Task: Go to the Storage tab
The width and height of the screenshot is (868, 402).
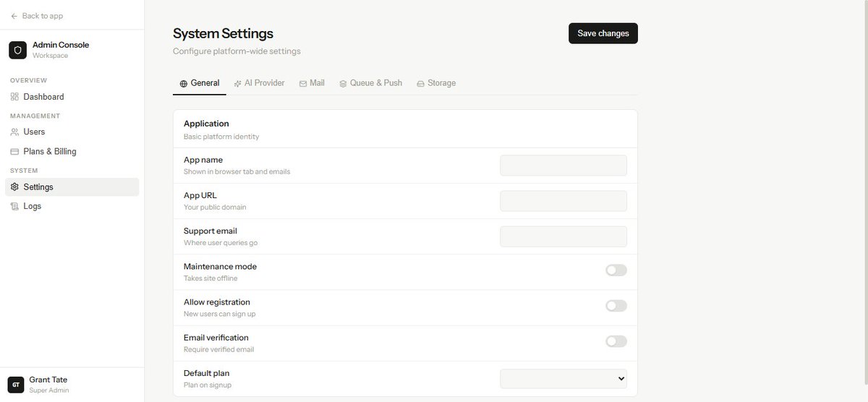Action: [436, 83]
